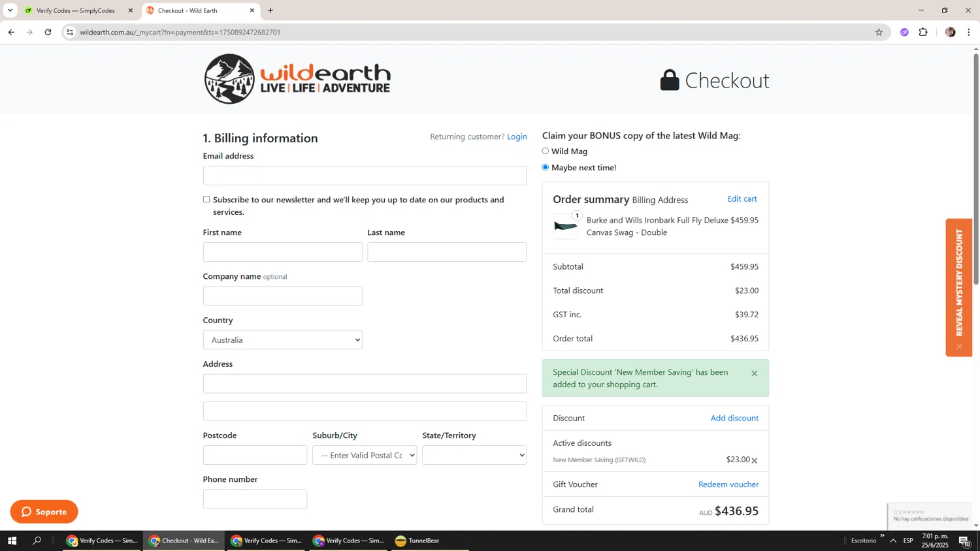Open Windows notification center
This screenshot has height=551, width=980.
click(x=965, y=541)
